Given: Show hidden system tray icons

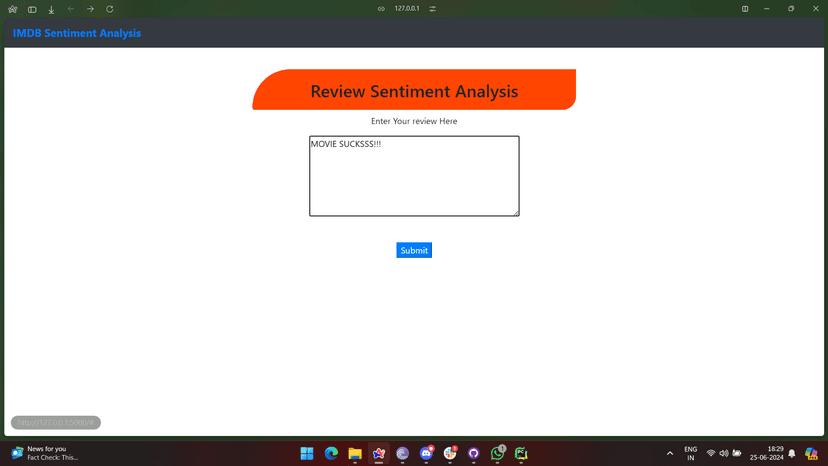Looking at the screenshot, I should (670, 453).
